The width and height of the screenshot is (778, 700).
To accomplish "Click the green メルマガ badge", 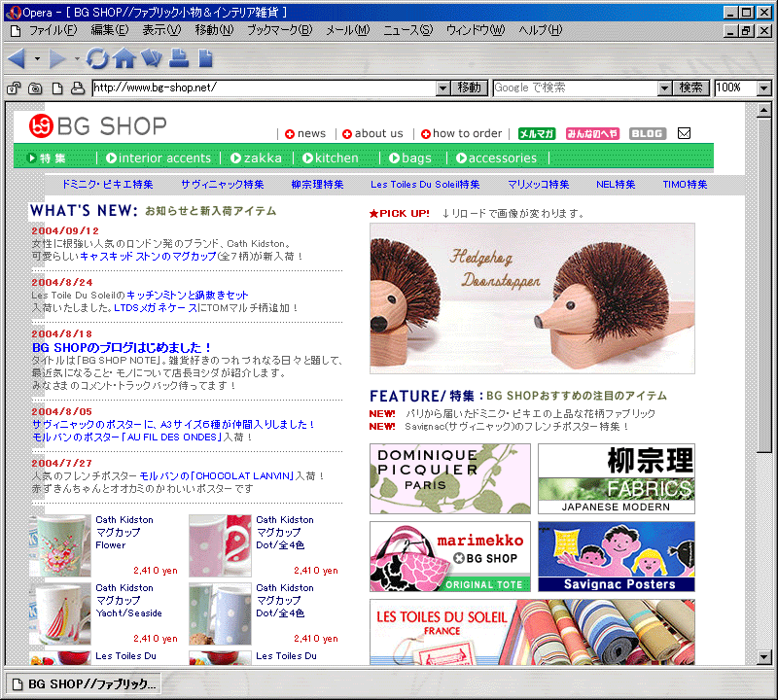I will pyautogui.click(x=537, y=134).
